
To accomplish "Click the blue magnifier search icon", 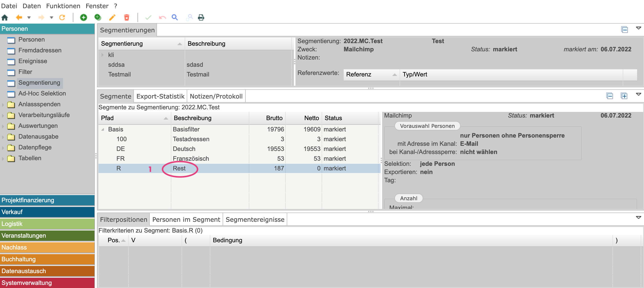I will [x=175, y=17].
